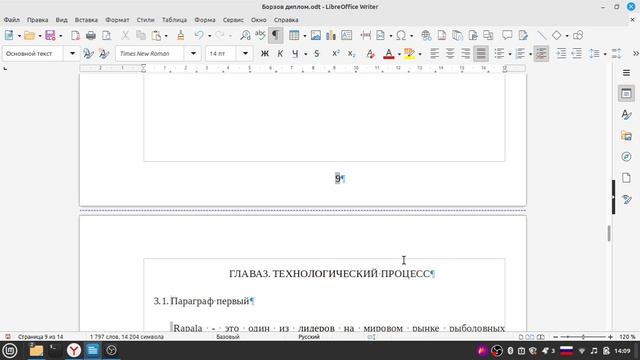
Task: Toggle underline (Ч)
Action: (x=295, y=53)
